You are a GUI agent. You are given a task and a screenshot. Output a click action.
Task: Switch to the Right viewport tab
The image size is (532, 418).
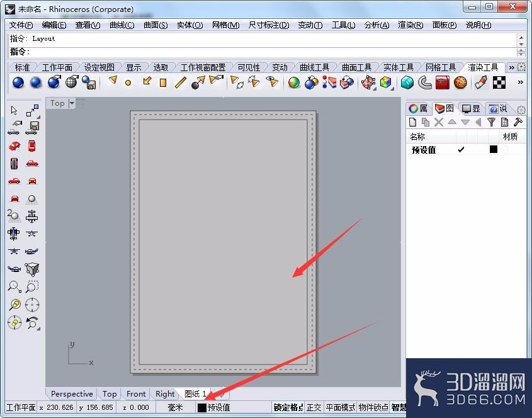164,393
